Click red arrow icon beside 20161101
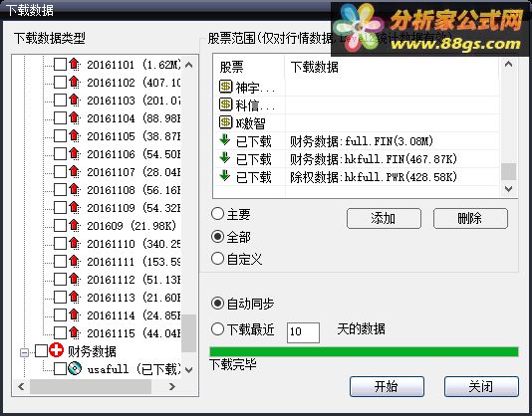 click(74, 64)
